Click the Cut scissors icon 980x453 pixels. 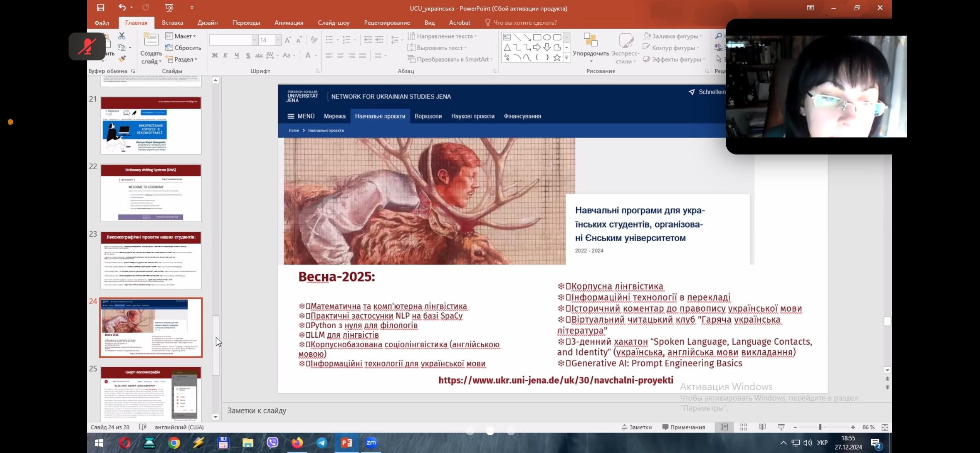coord(122,36)
